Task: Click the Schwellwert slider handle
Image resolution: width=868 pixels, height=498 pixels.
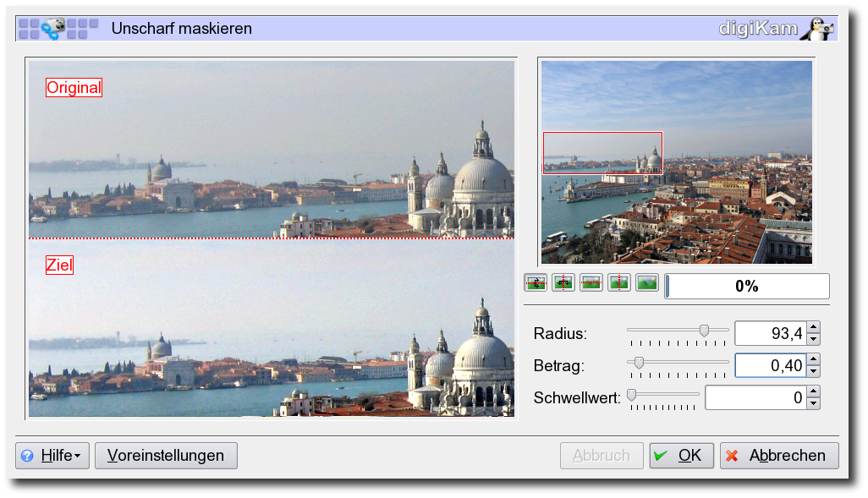Action: pyautogui.click(x=629, y=393)
